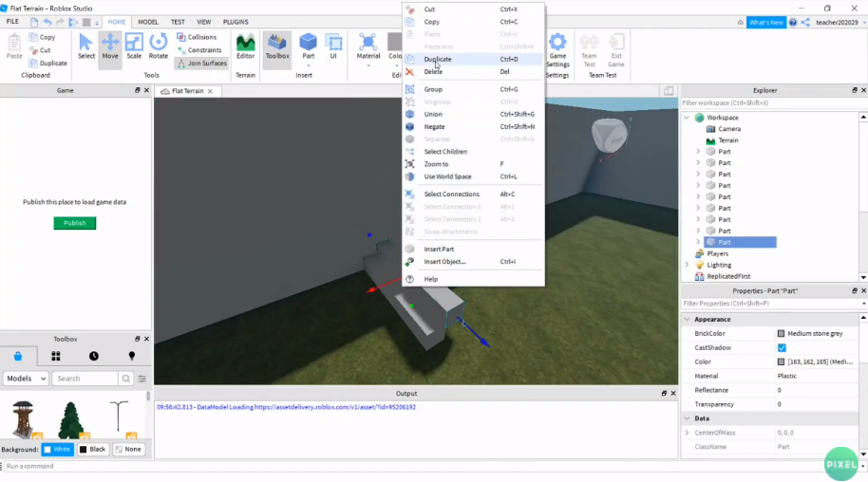Image resolution: width=868 pixels, height=482 pixels.
Task: Click the Toolbox search magnifier icon
Action: tap(126, 379)
